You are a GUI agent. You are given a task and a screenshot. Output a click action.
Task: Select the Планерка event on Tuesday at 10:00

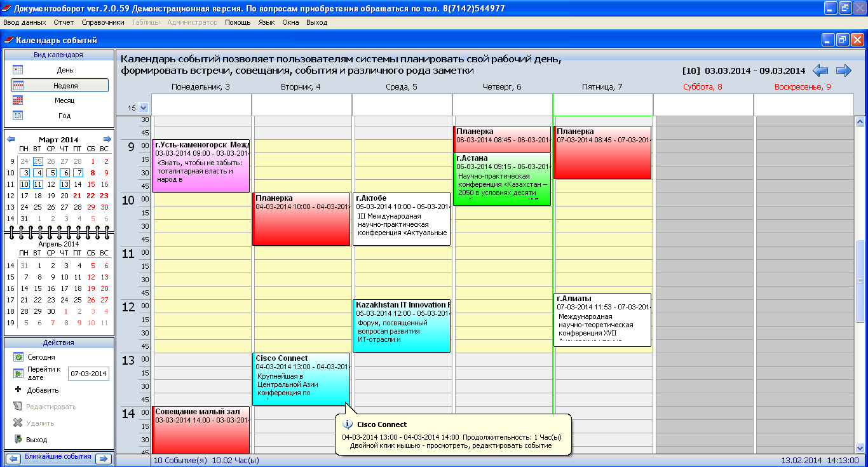[301, 219]
